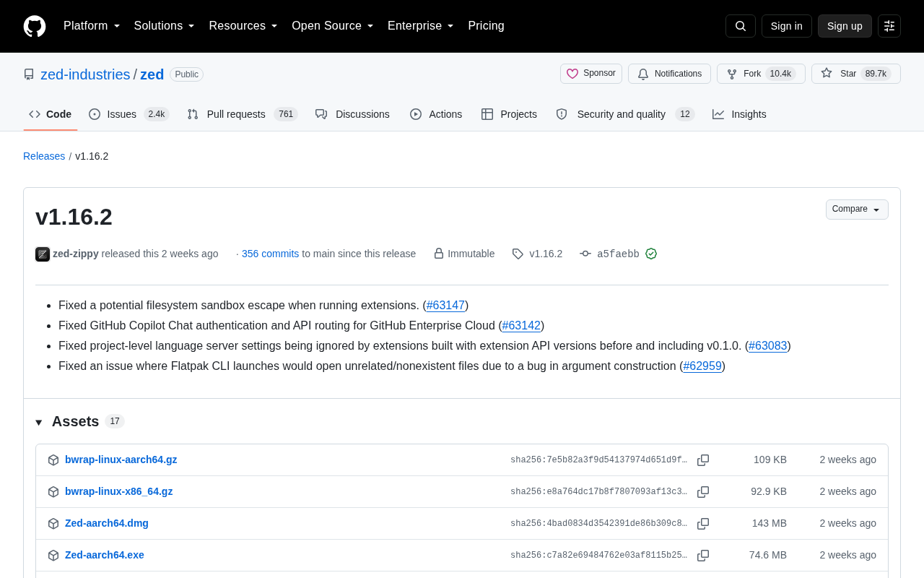The image size is (924, 578).
Task: Copy sha256 for bwrap-linux-aarch64.gz
Action: [703, 460]
